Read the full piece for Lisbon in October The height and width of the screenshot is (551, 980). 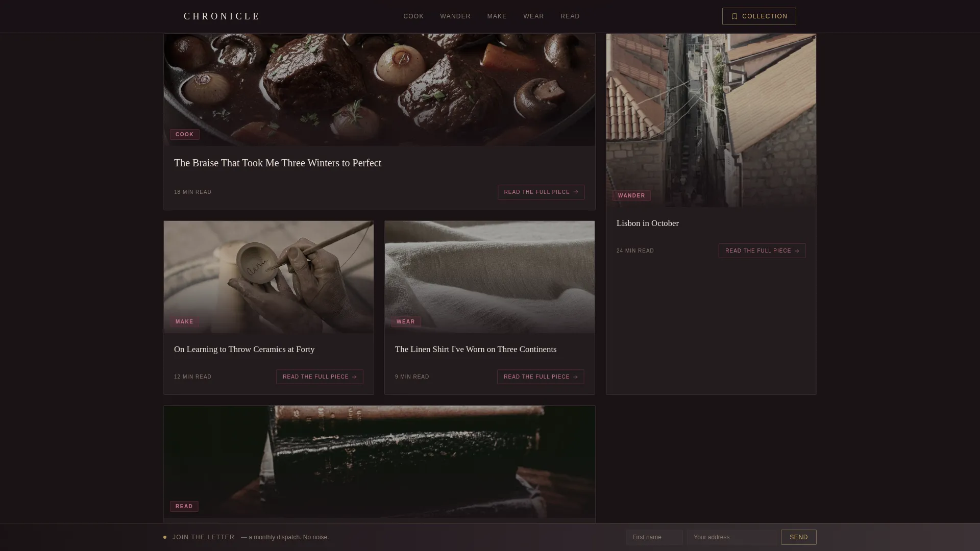(x=762, y=251)
